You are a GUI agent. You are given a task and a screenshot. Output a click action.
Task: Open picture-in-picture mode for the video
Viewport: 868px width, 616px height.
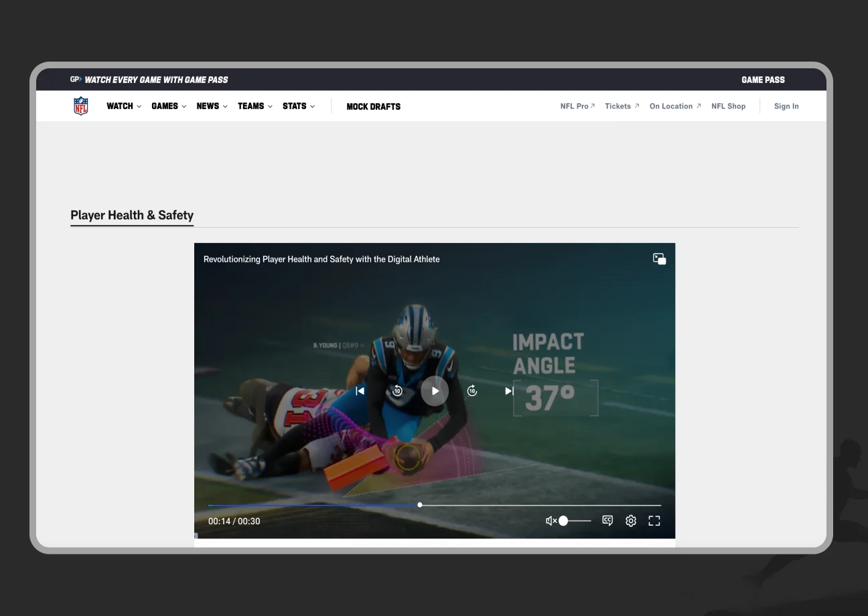[x=660, y=259]
